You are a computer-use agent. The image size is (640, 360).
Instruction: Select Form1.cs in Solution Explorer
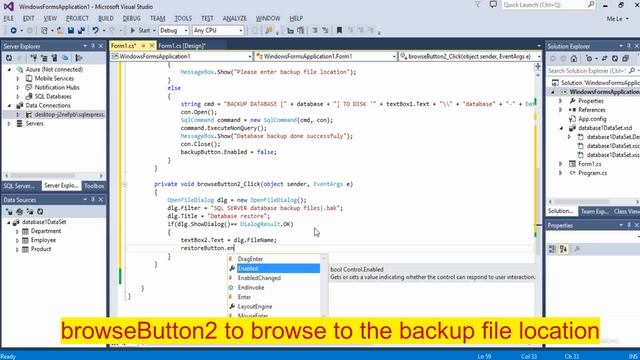(x=589, y=164)
